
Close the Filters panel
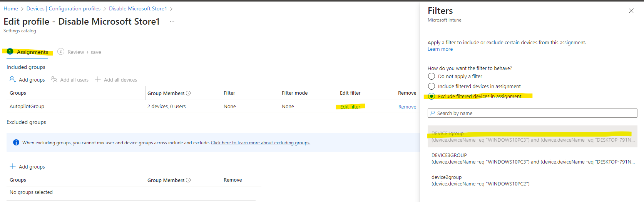coord(631,11)
